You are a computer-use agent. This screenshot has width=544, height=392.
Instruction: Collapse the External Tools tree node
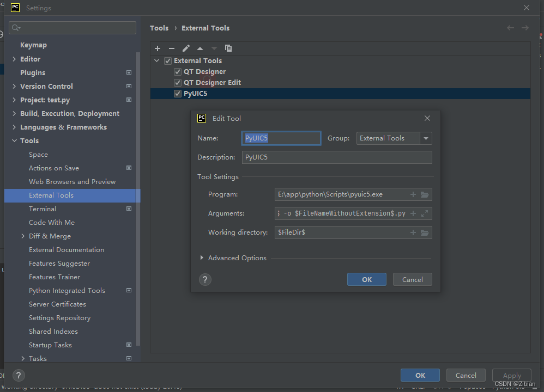coord(157,60)
